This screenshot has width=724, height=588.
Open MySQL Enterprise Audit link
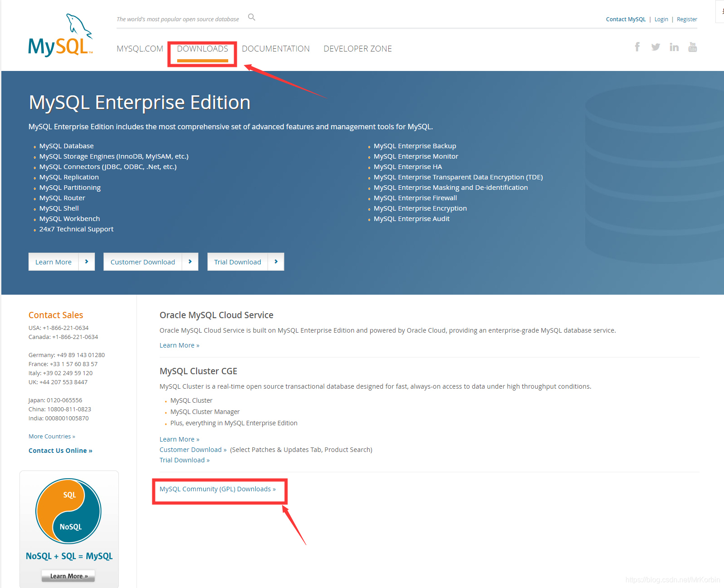pyautogui.click(x=412, y=219)
